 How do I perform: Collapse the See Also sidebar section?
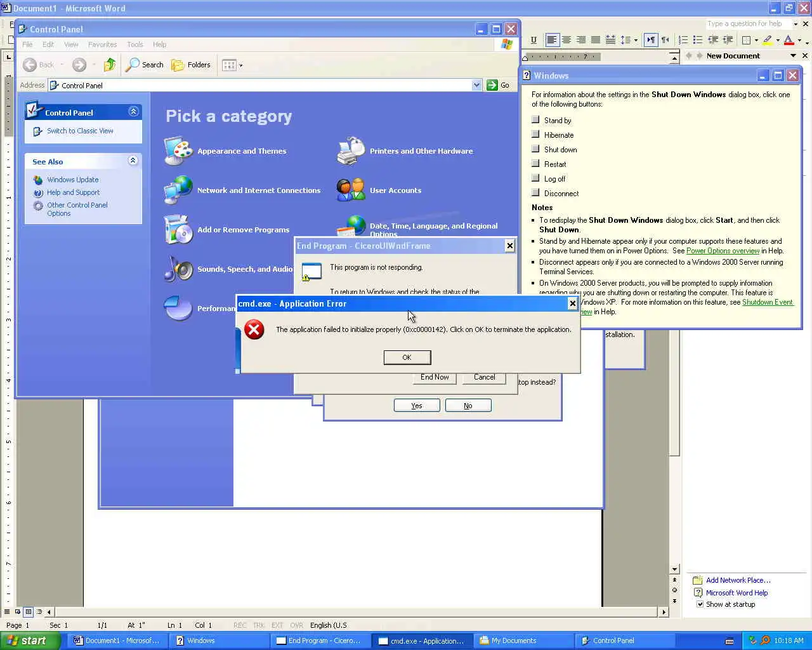pos(133,161)
